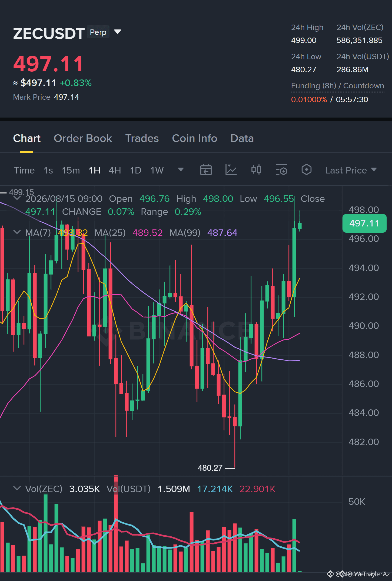Image resolution: width=392 pixels, height=581 pixels.
Task: Expand more time intervals dropdown arrow
Action: [181, 170]
